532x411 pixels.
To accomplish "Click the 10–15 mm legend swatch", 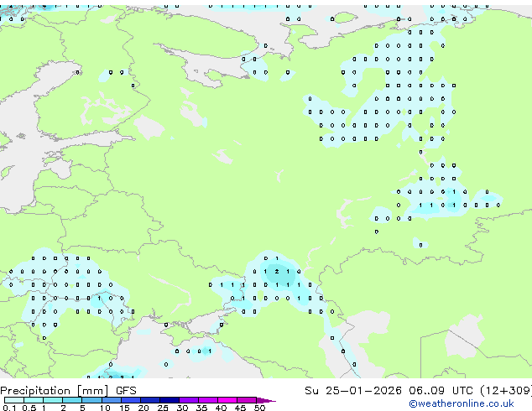I will tap(112, 400).
